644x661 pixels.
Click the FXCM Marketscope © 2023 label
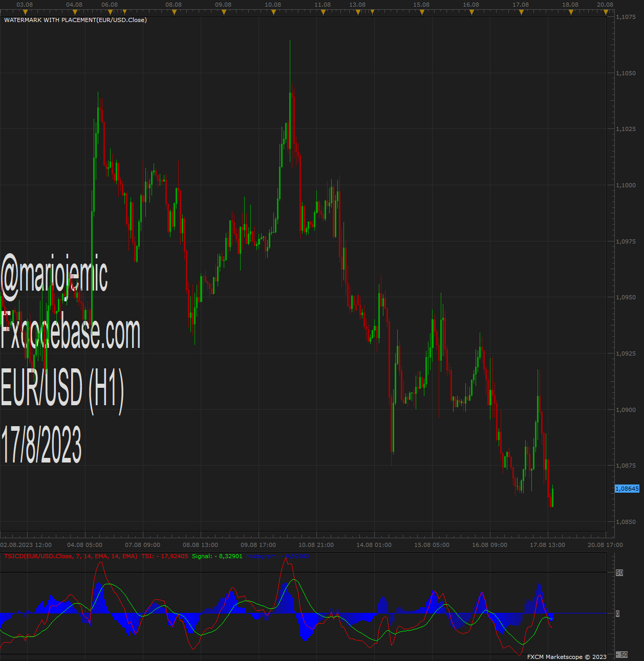pos(567,657)
